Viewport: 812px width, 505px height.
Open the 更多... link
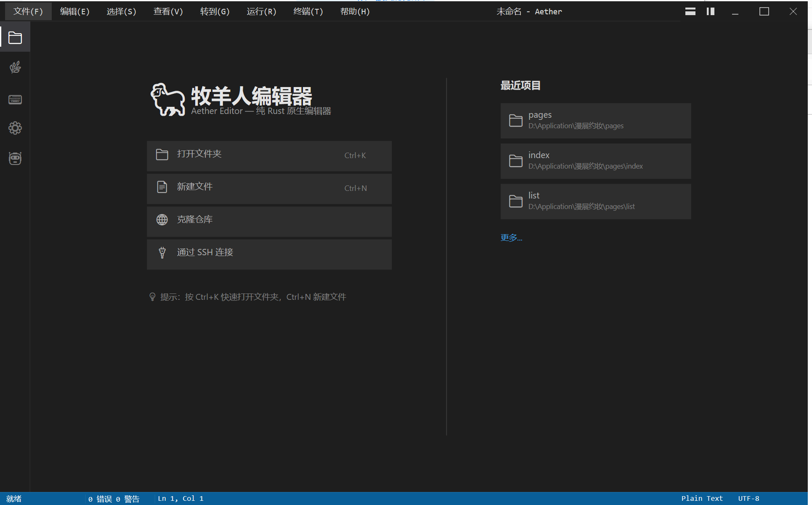point(511,238)
